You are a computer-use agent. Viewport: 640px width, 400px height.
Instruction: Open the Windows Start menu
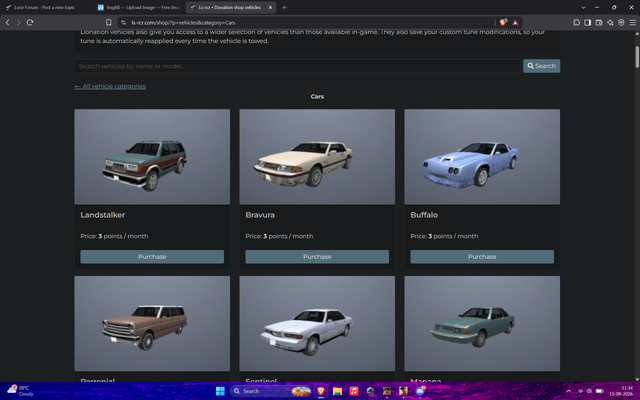click(x=220, y=391)
